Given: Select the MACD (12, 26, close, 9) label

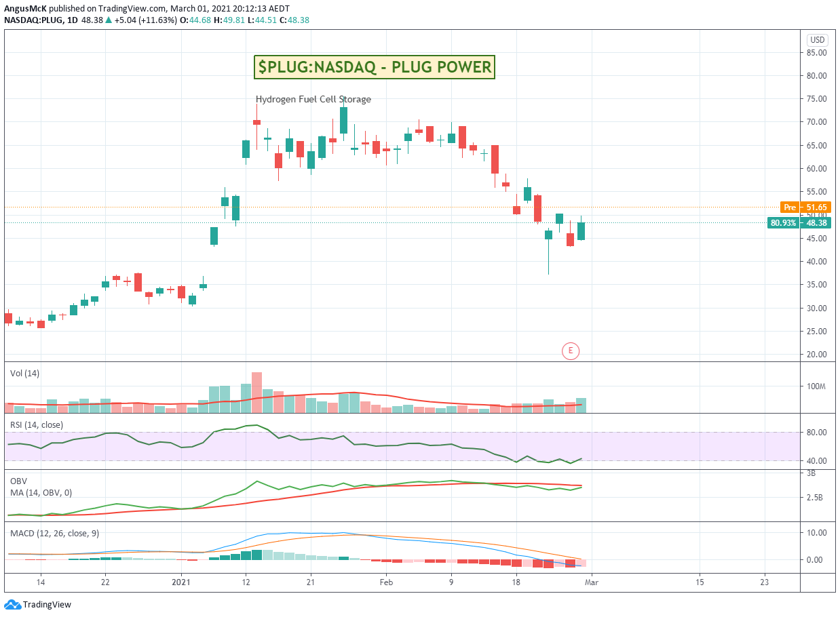Looking at the screenshot, I should click(54, 534).
